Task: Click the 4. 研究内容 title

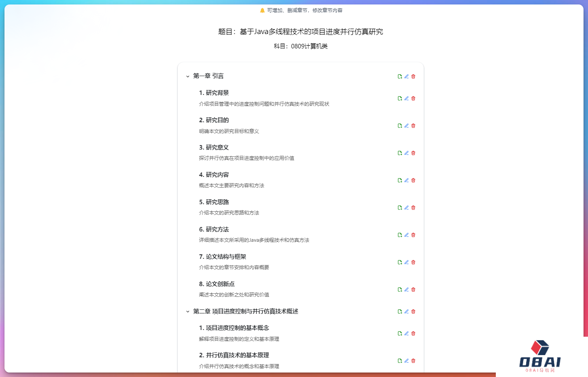Action: pyautogui.click(x=214, y=175)
